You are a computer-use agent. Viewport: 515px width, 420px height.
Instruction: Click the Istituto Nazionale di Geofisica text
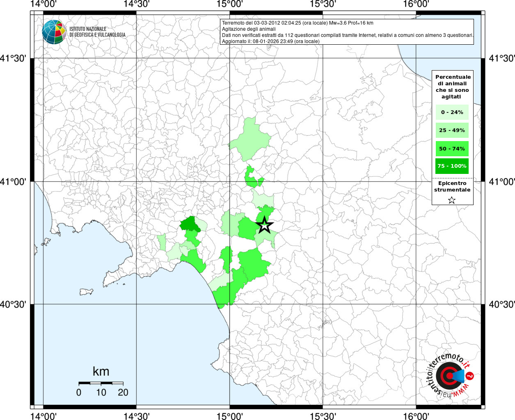pyautogui.click(x=97, y=32)
